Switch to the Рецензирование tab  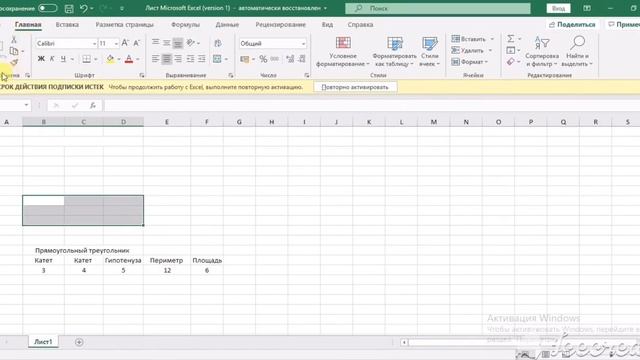point(280,24)
